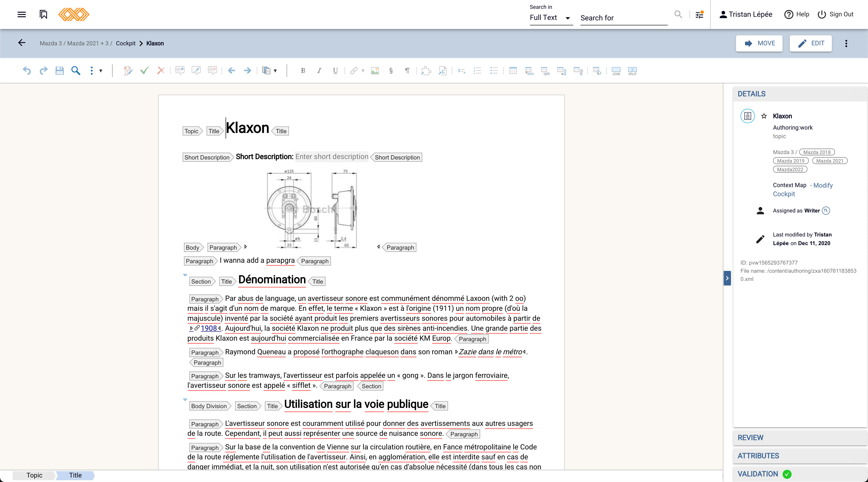Select Topic in bottom element path

[34, 475]
